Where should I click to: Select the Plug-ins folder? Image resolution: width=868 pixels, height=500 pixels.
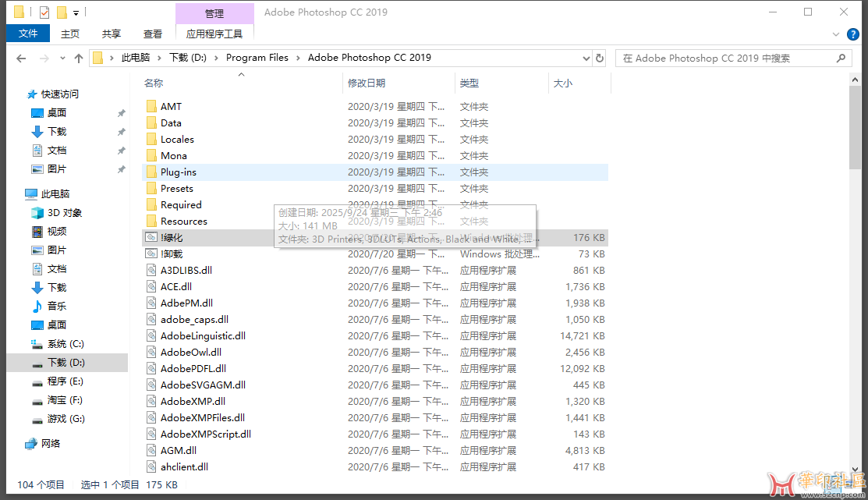(x=178, y=172)
